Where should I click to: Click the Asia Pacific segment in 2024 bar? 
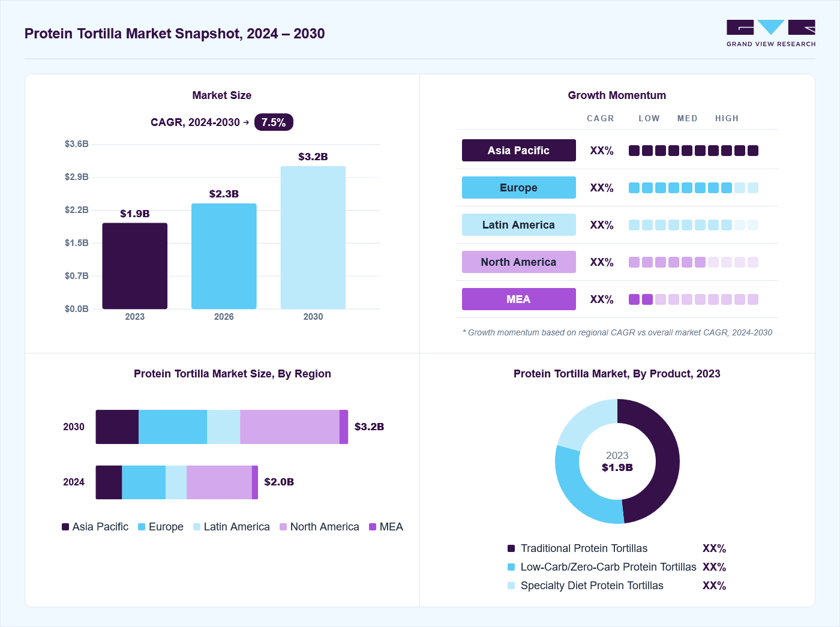coord(109,482)
